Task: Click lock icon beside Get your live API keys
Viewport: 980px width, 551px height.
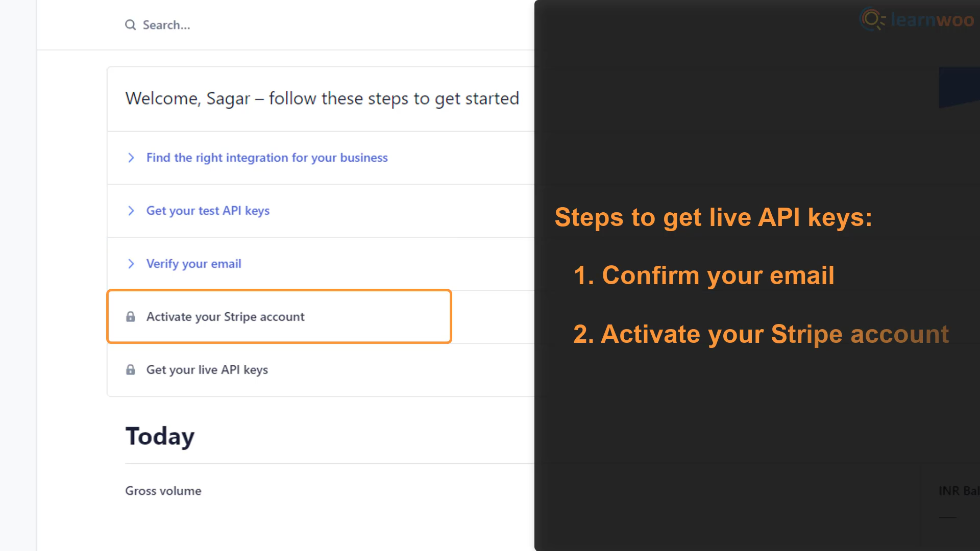Action: (131, 370)
